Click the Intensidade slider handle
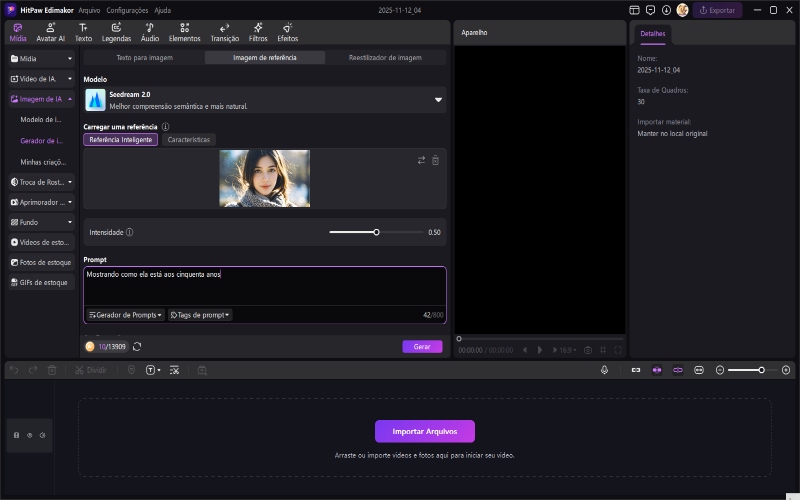The height and width of the screenshot is (500, 800). 376,232
